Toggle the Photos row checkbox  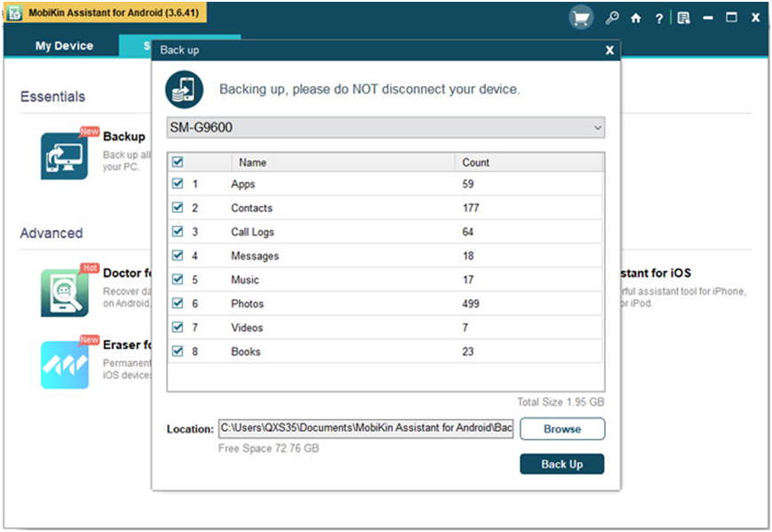pyautogui.click(x=178, y=304)
